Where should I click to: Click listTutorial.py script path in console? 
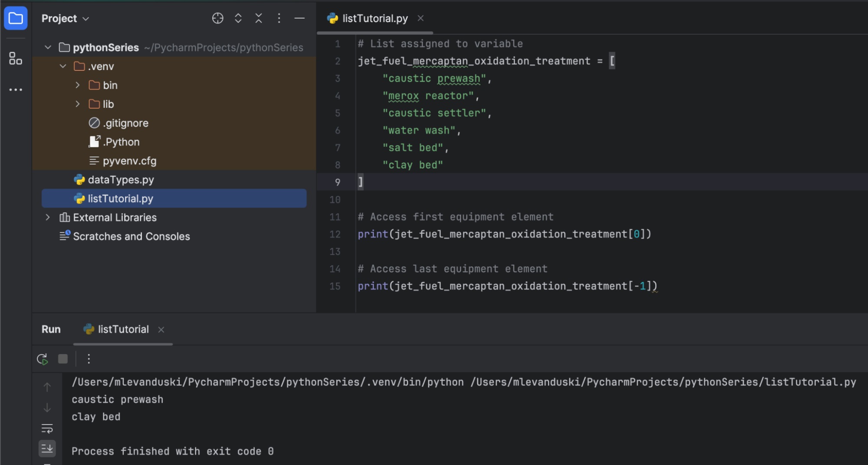pos(663,382)
